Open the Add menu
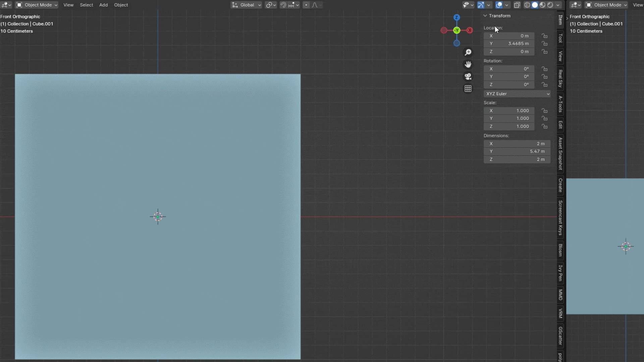644x362 pixels. 103,5
